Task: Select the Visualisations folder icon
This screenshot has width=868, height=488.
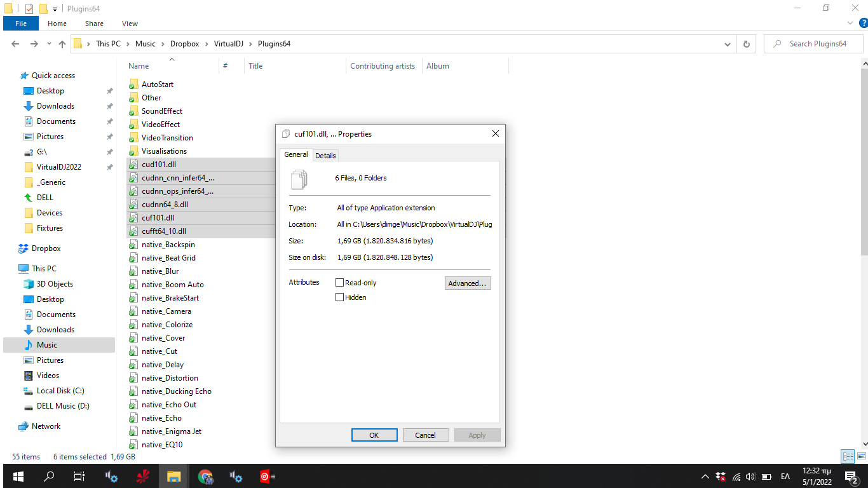Action: point(133,151)
